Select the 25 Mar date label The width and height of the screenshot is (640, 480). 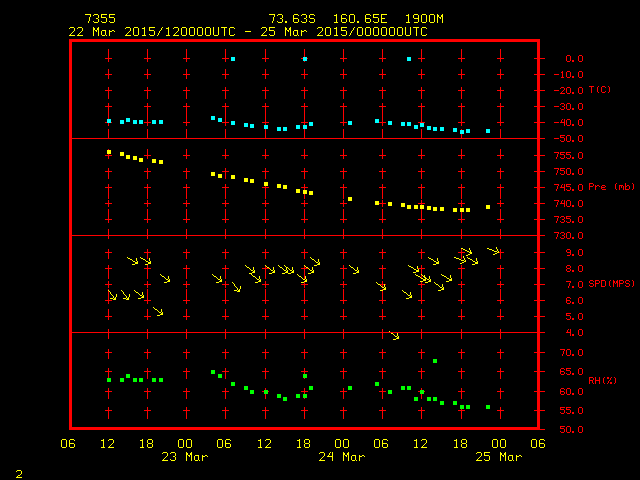pos(497,457)
